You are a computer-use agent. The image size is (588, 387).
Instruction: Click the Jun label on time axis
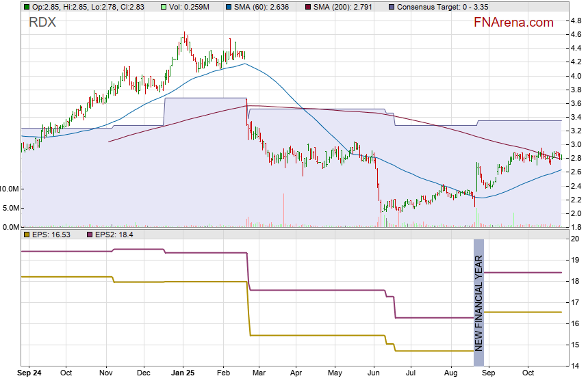pos(374,373)
